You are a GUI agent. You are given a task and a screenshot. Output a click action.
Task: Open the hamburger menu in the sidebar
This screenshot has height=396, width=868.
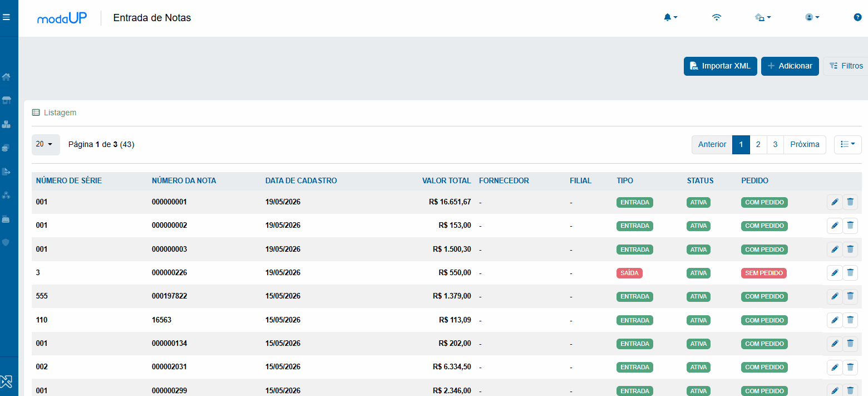7,17
